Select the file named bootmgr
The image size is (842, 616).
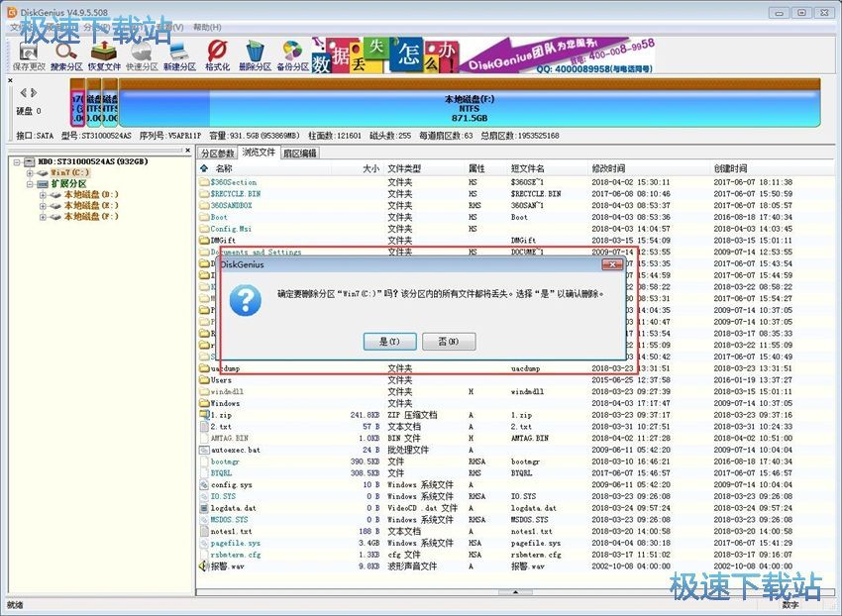226,462
